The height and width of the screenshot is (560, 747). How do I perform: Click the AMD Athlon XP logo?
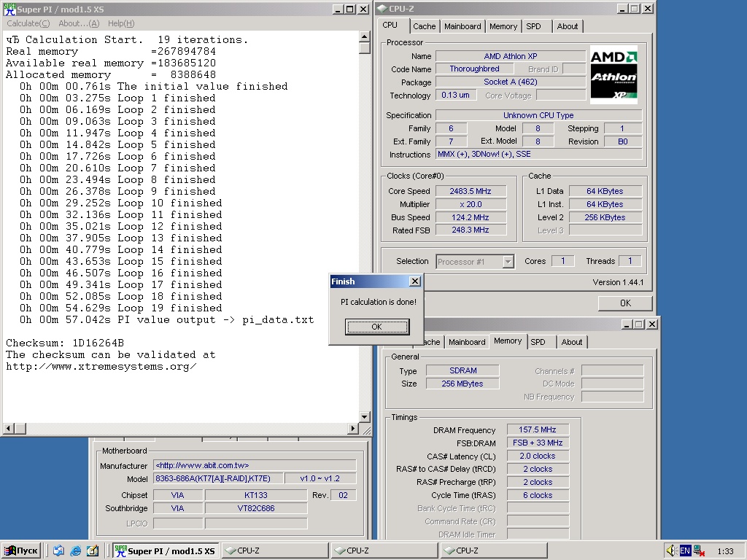(614, 74)
